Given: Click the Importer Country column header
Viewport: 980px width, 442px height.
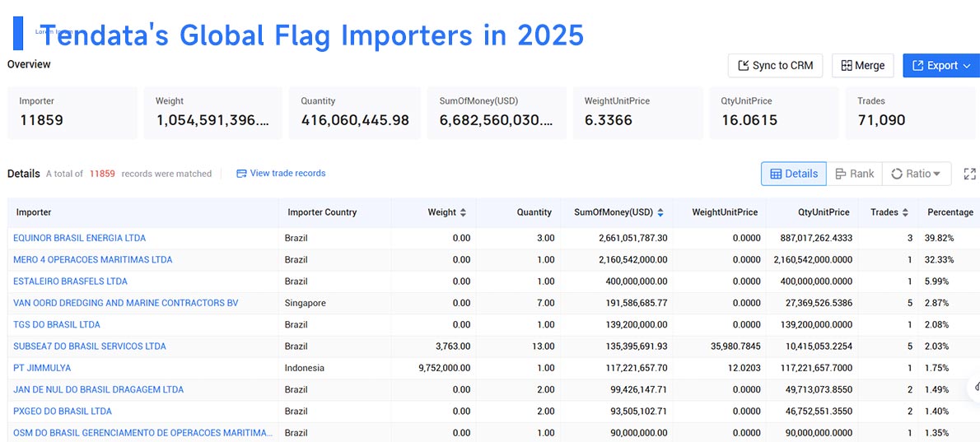Looking at the screenshot, I should 322,212.
